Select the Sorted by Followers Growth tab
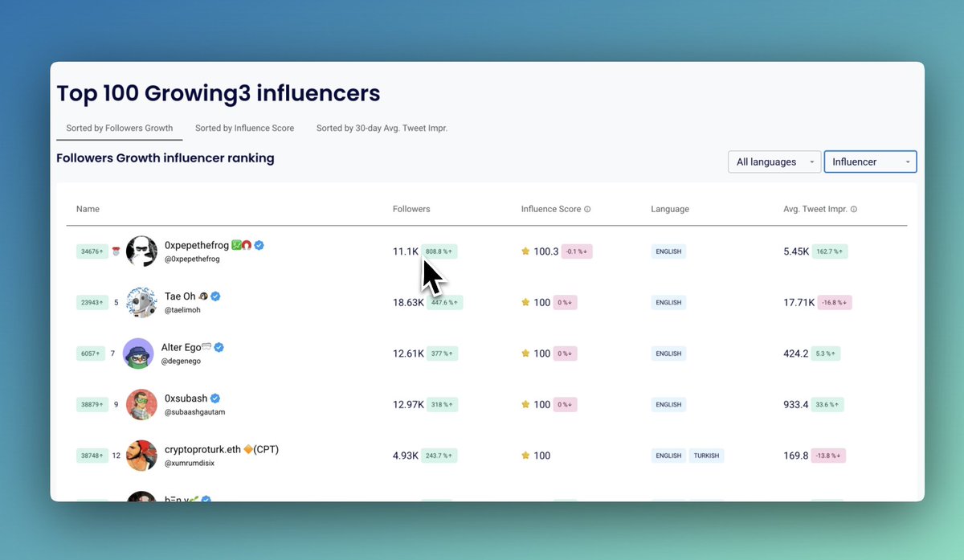This screenshot has width=964, height=560. tap(120, 128)
